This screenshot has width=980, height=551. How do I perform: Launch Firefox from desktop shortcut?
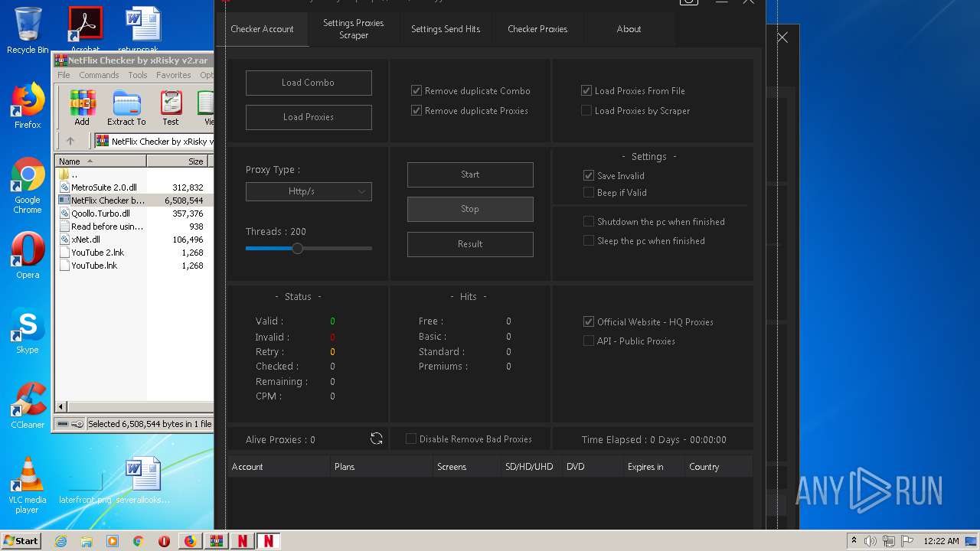point(28,106)
